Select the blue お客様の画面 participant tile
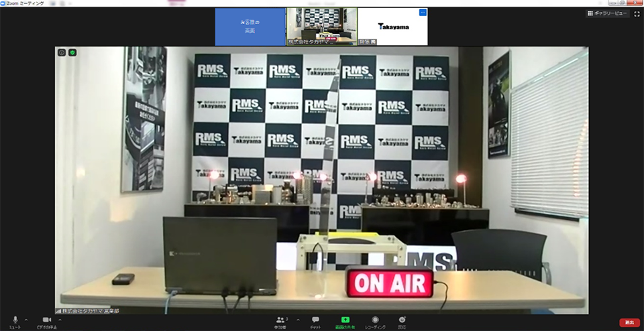Screen dimensions: 644x331 [x=250, y=27]
